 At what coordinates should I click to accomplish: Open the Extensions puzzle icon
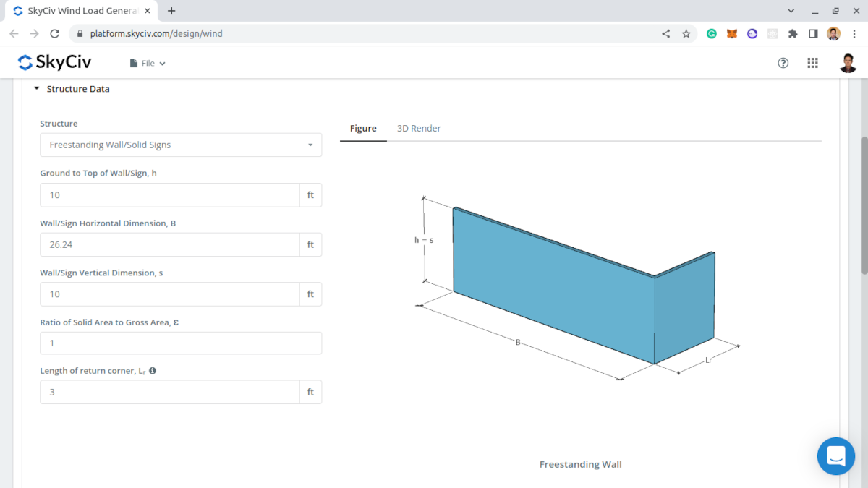click(x=793, y=33)
